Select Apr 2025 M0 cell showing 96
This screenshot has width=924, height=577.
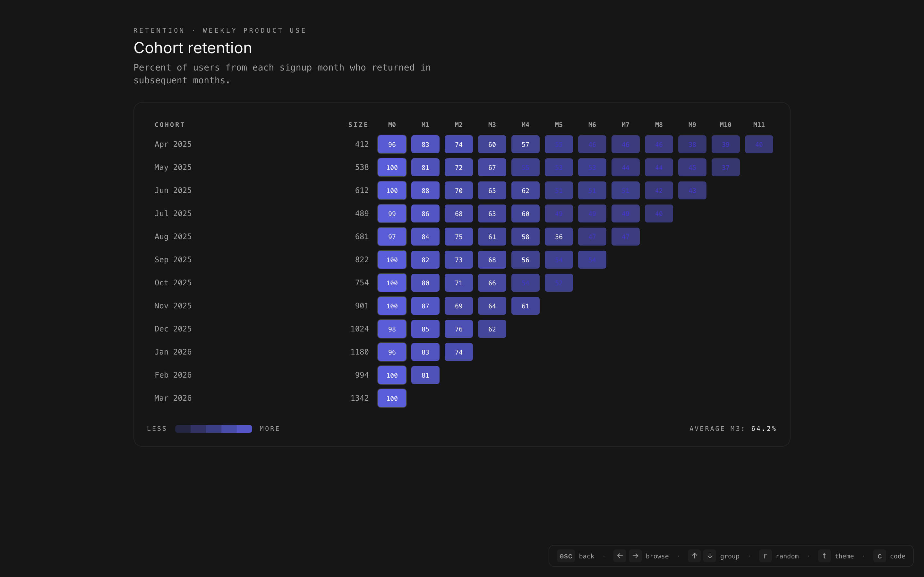point(392,144)
